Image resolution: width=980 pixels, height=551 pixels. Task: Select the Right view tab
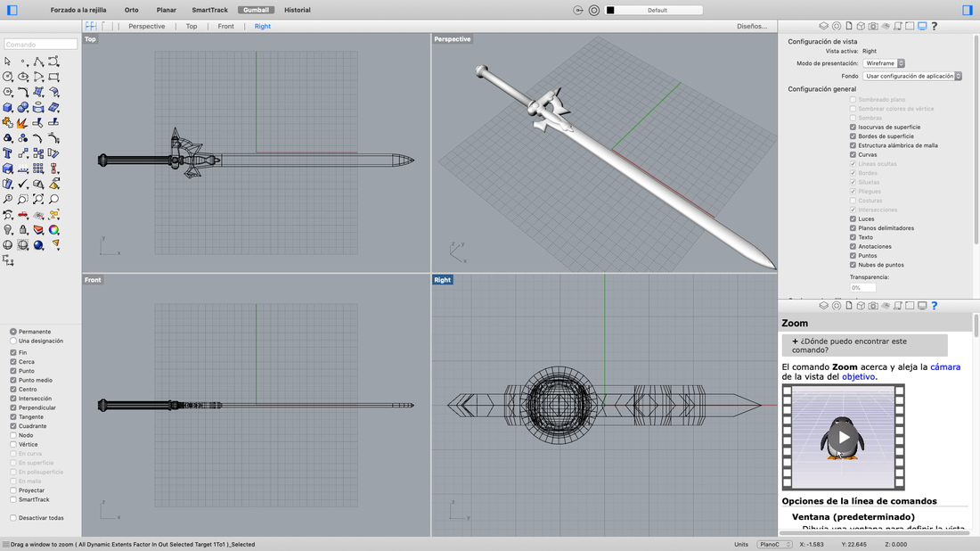tap(263, 26)
